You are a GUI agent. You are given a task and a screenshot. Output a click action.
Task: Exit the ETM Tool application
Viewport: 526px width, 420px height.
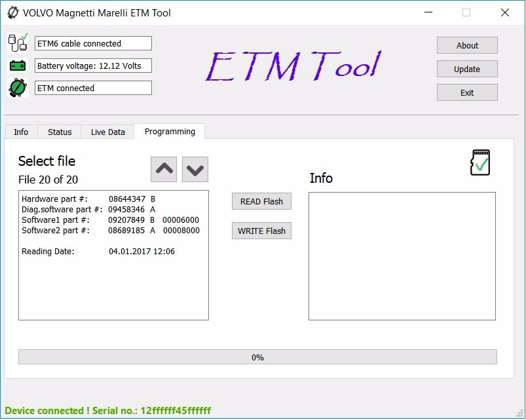click(466, 92)
